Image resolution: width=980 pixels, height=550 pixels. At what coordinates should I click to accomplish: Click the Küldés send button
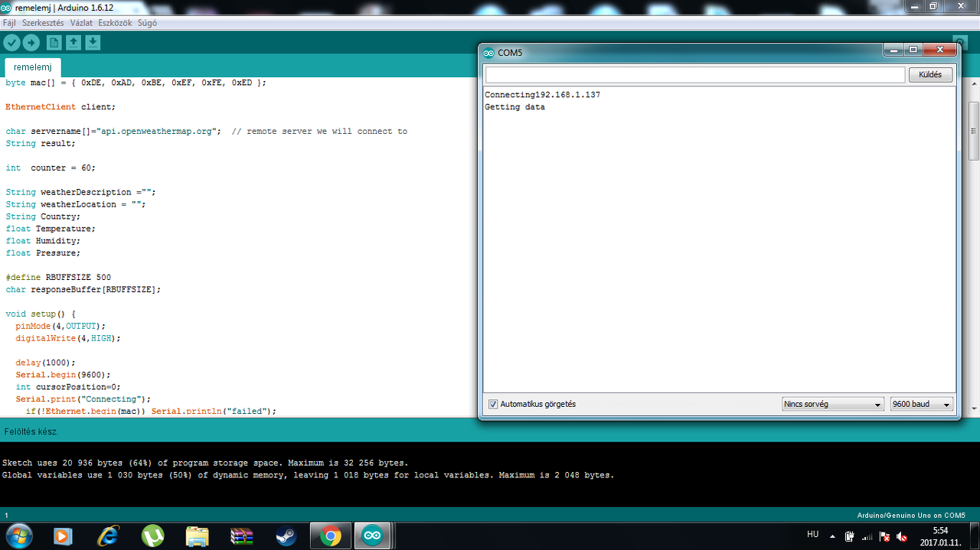pyautogui.click(x=930, y=75)
